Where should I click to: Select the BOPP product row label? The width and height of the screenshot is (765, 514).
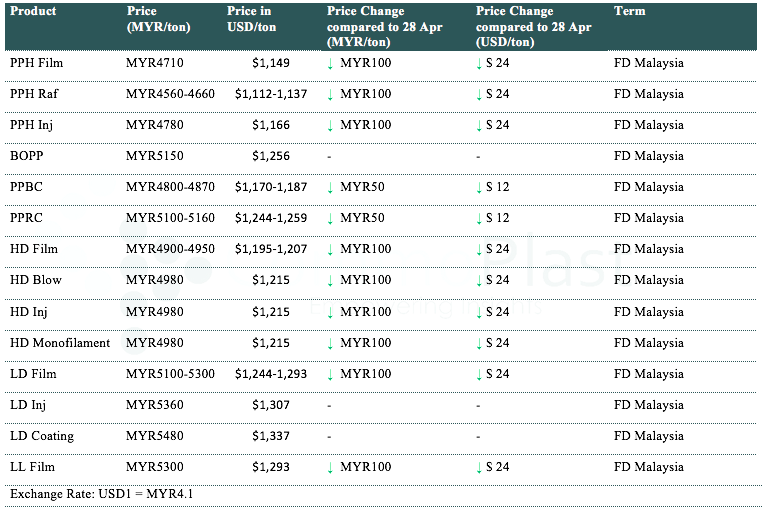(27, 156)
